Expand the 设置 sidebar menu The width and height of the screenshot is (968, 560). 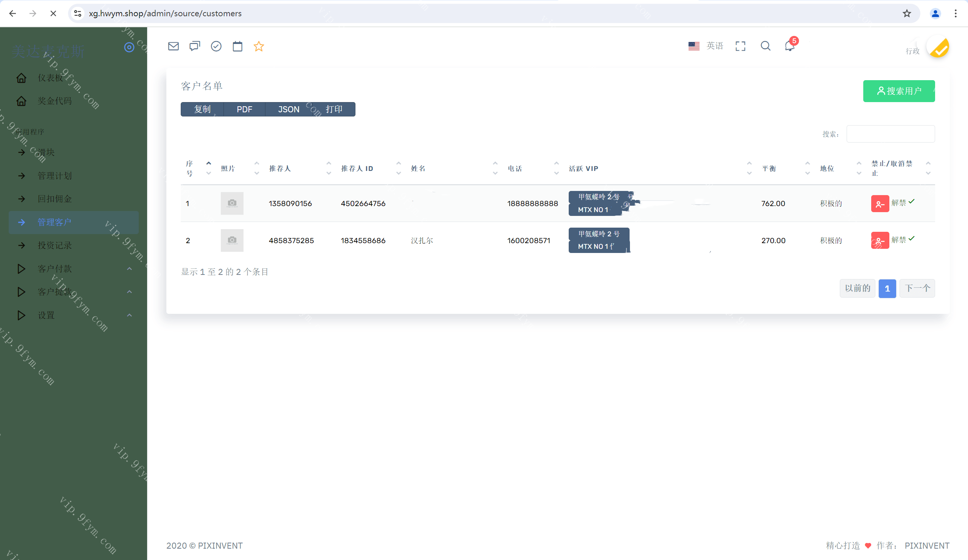[46, 315]
